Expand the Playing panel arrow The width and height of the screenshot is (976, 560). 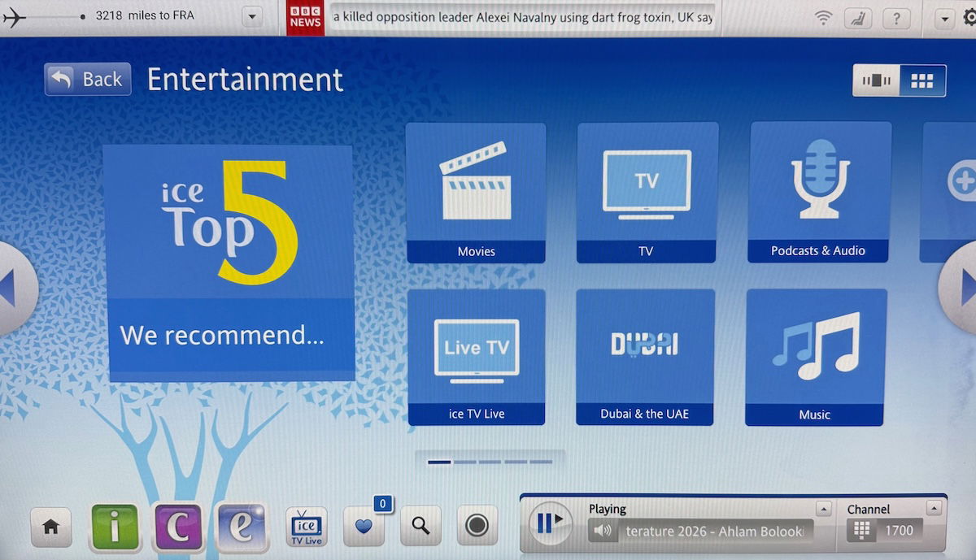click(x=824, y=509)
